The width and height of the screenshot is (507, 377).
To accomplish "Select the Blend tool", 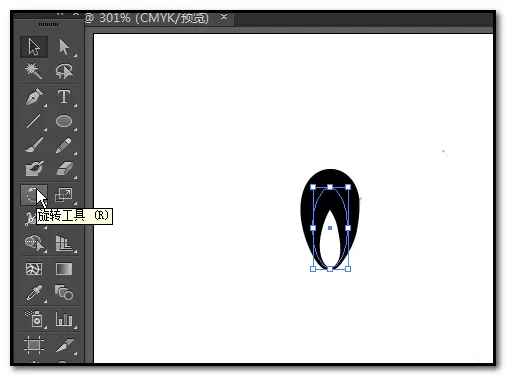I will pyautogui.click(x=64, y=293).
